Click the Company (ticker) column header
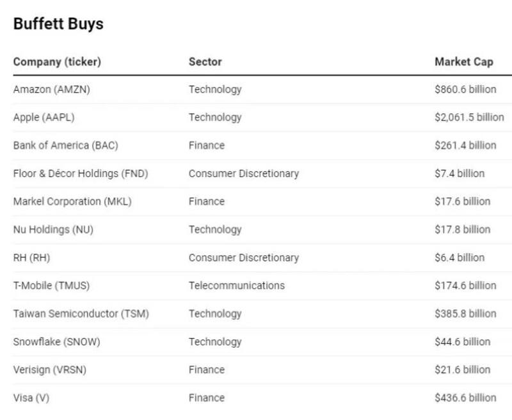This screenshot has width=512, height=420. point(57,62)
